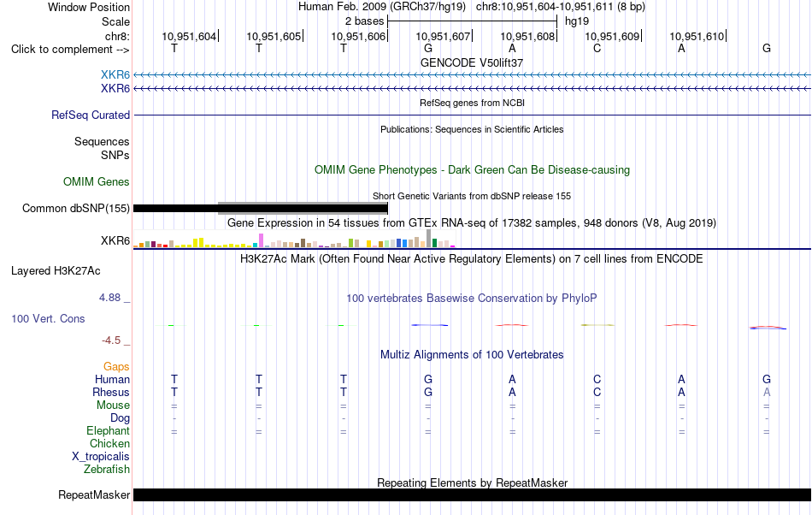Click the XKR6 label beside the GTEx bar chart

[115, 241]
